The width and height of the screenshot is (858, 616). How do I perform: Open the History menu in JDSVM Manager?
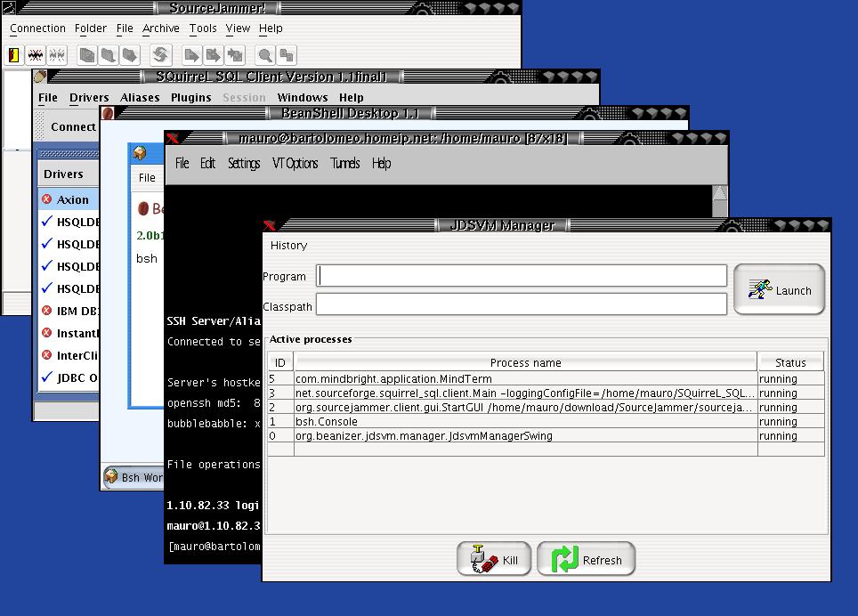point(288,246)
